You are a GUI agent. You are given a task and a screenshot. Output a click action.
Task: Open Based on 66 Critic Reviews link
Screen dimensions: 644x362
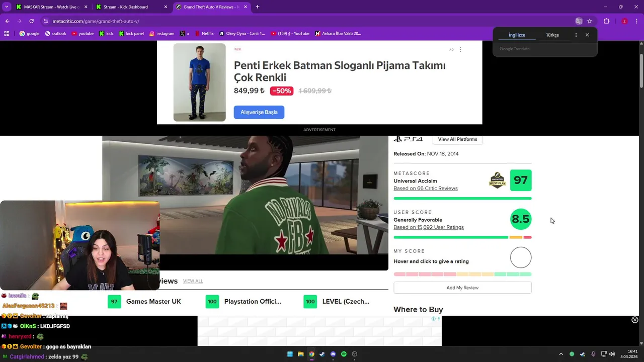click(x=426, y=189)
